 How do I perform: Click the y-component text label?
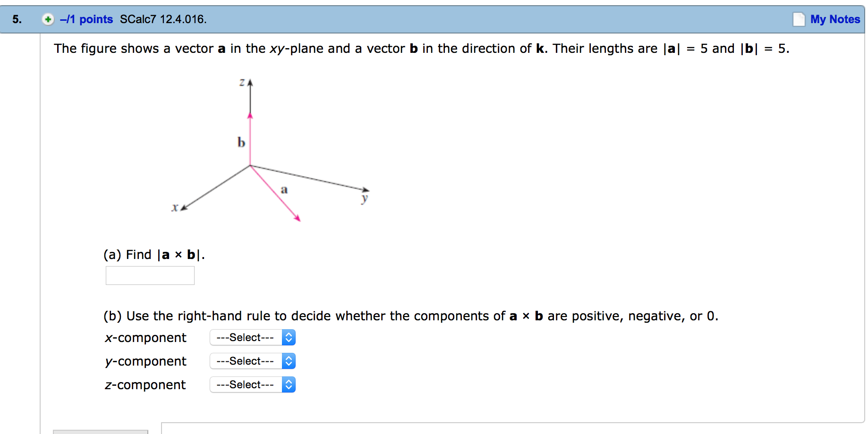pos(145,361)
